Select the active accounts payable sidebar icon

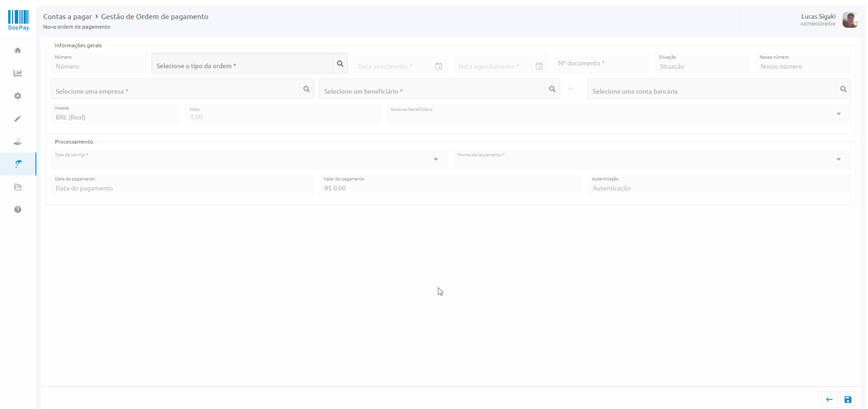tap(18, 164)
